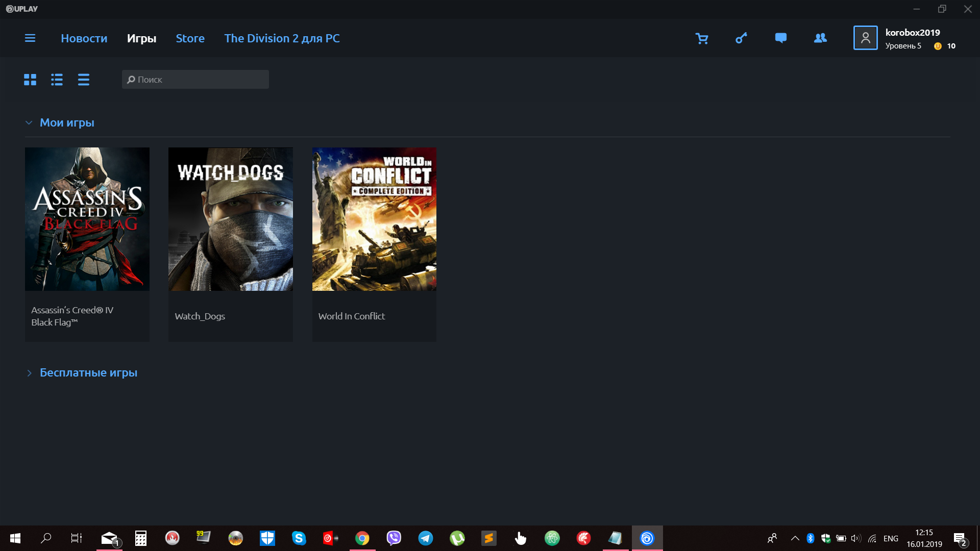Screen dimensions: 980x551
Task: Open The Division 2 для PC tab
Action: 282,38
